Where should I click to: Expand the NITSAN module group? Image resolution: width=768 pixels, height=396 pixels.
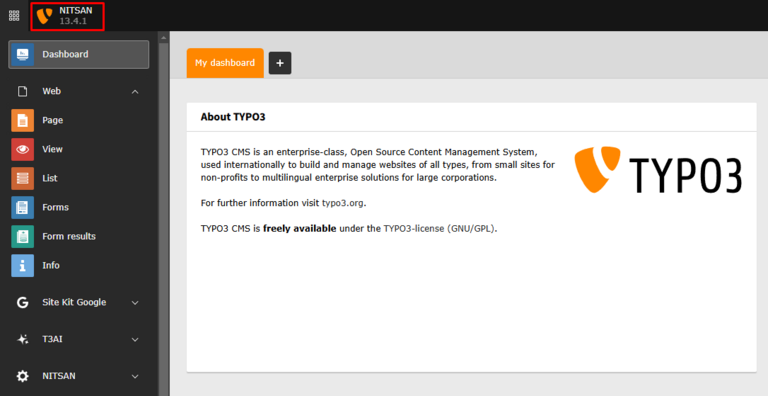click(135, 376)
